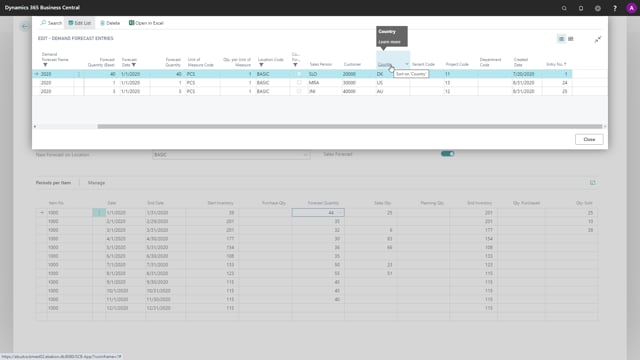Check the checkbox in the second entry row

pyautogui.click(x=299, y=82)
